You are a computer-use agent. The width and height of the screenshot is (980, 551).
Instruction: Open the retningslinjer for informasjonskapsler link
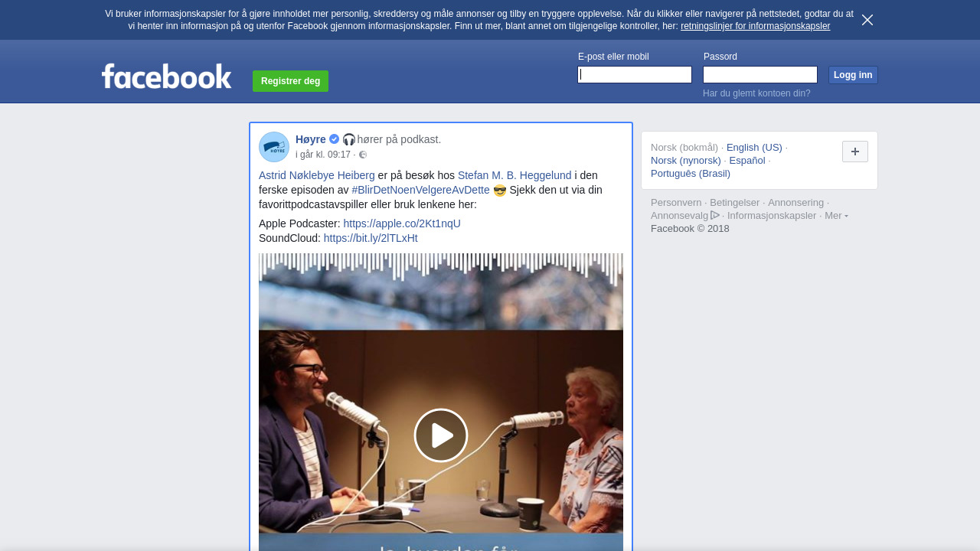point(755,26)
